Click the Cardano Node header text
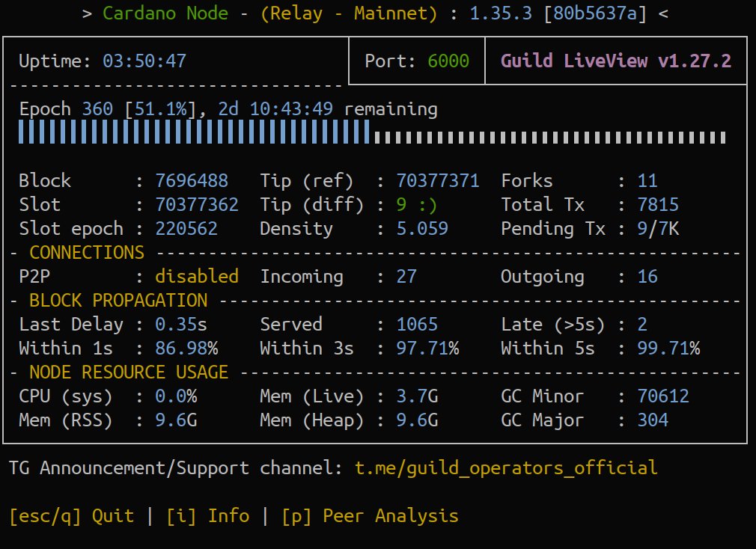Screen dimensions: 756x549 [x=165, y=13]
